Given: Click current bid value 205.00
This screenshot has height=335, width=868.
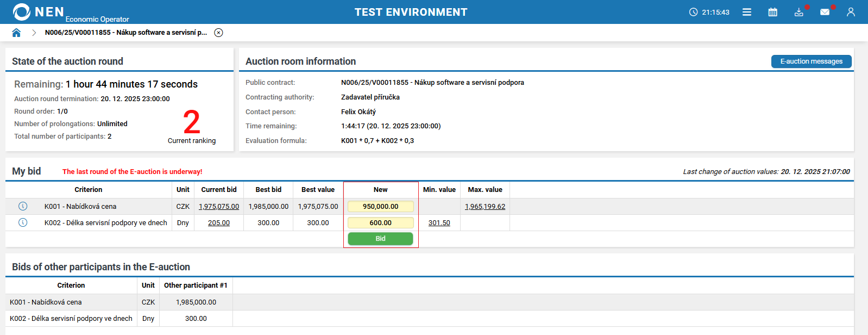Looking at the screenshot, I should click(x=219, y=223).
